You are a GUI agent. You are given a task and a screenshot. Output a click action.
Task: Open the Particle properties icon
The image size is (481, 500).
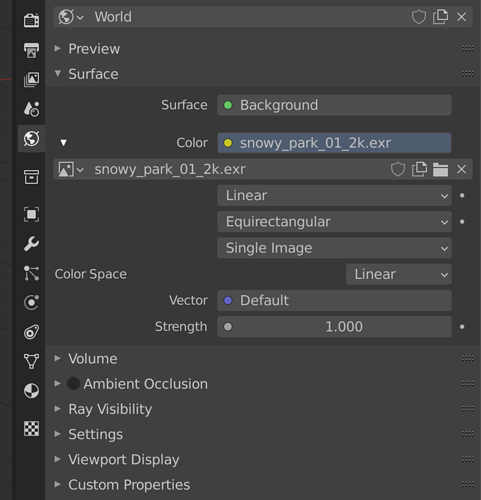click(31, 273)
